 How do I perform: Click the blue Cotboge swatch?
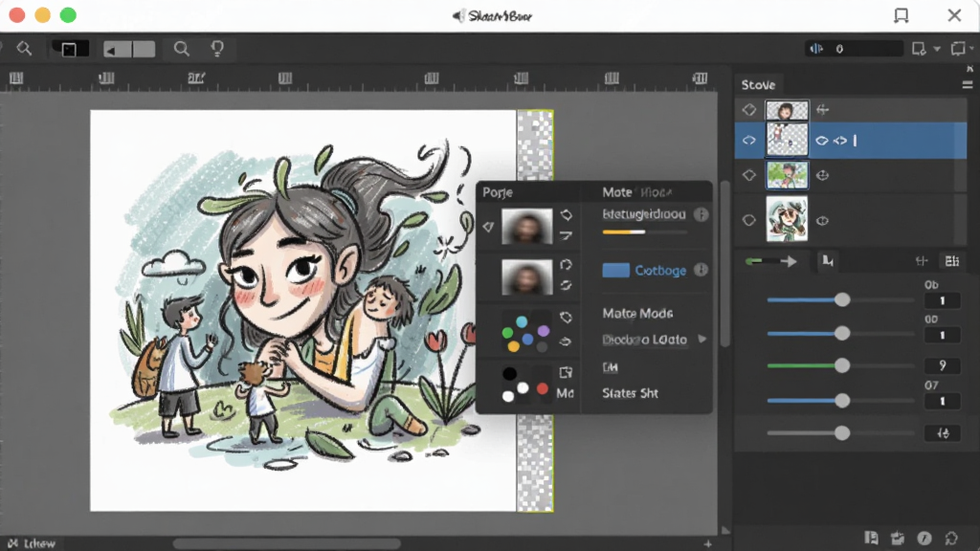click(615, 271)
